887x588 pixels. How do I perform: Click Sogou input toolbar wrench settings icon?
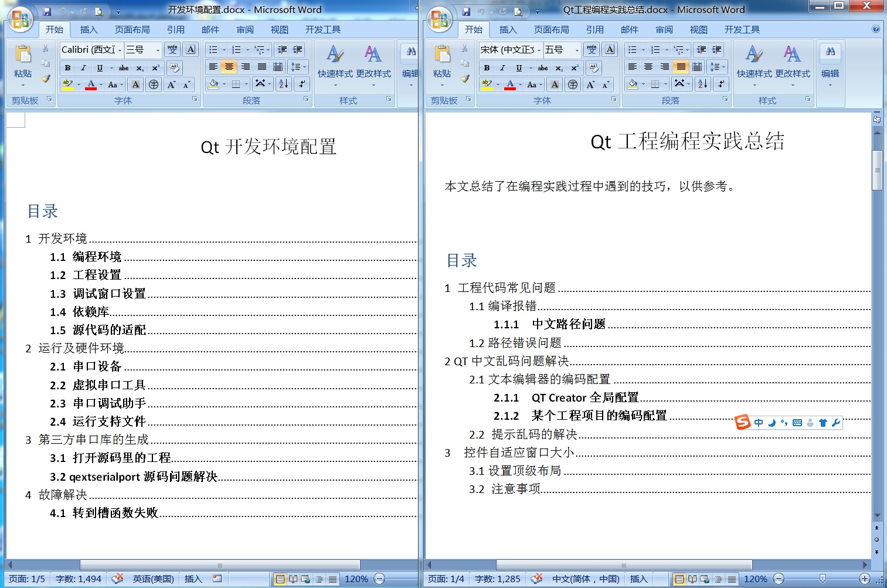click(x=836, y=423)
